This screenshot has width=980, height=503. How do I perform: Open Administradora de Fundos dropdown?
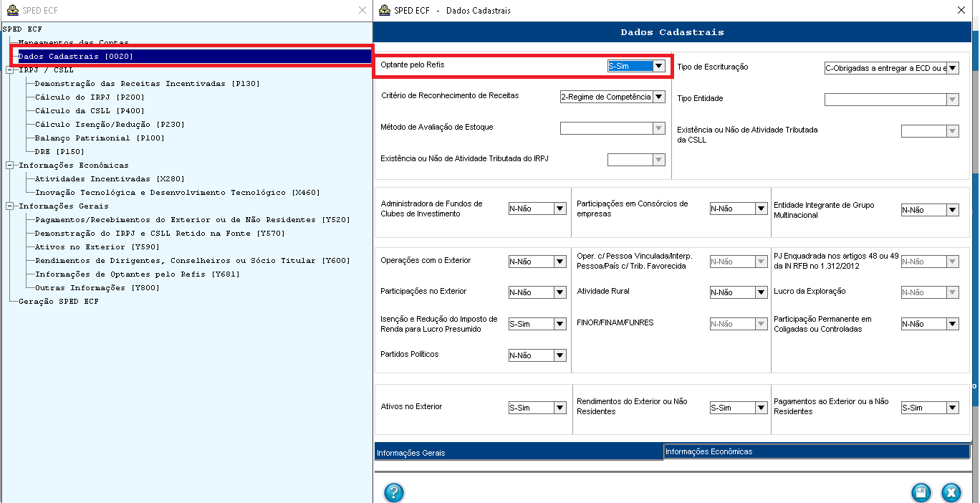coord(560,209)
